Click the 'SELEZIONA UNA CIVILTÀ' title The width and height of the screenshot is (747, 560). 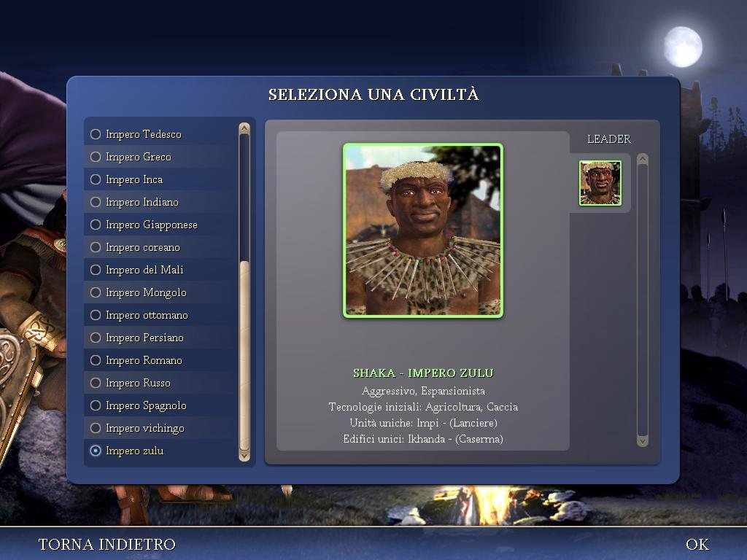(x=373, y=94)
